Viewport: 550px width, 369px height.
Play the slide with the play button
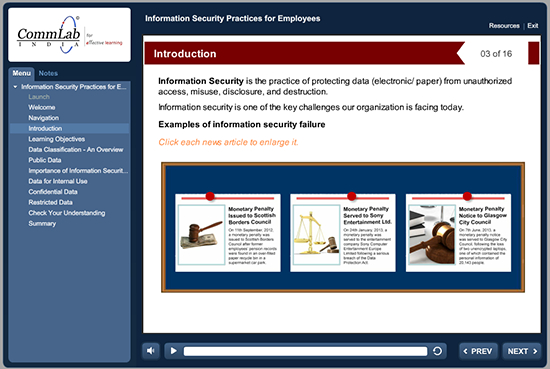173,351
